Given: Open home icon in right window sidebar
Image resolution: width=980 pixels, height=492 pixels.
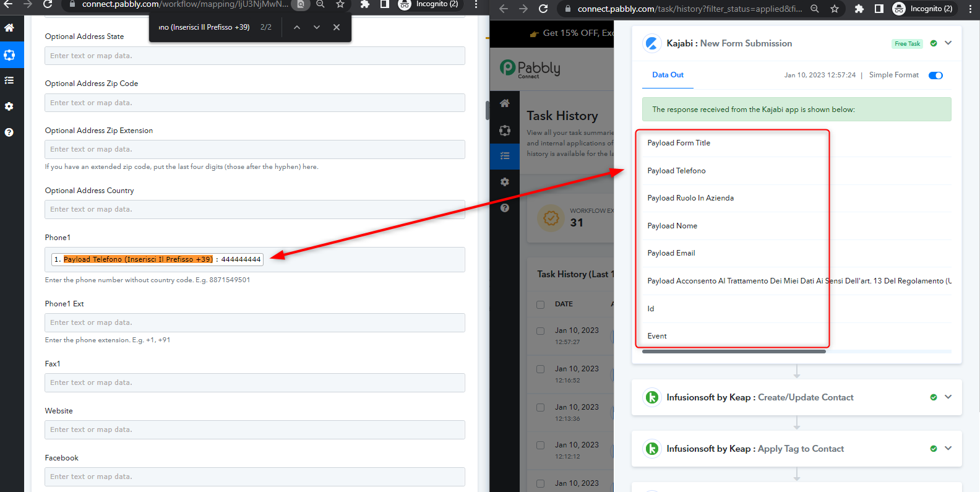Looking at the screenshot, I should pyautogui.click(x=505, y=103).
